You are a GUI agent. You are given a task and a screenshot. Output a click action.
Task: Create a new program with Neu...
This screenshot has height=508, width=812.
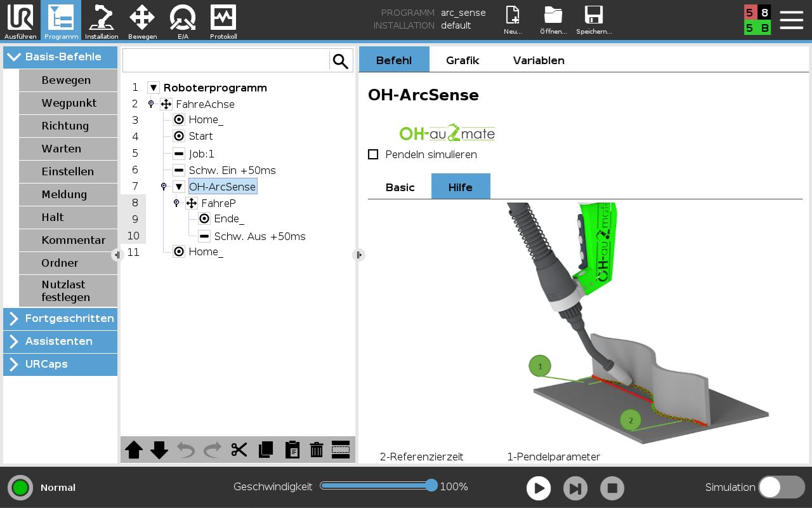pos(513,20)
